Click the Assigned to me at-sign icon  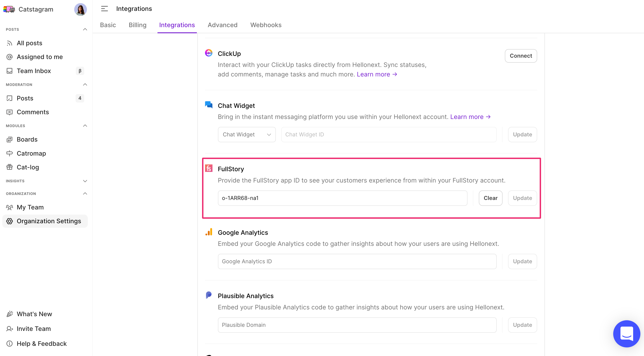(x=10, y=57)
